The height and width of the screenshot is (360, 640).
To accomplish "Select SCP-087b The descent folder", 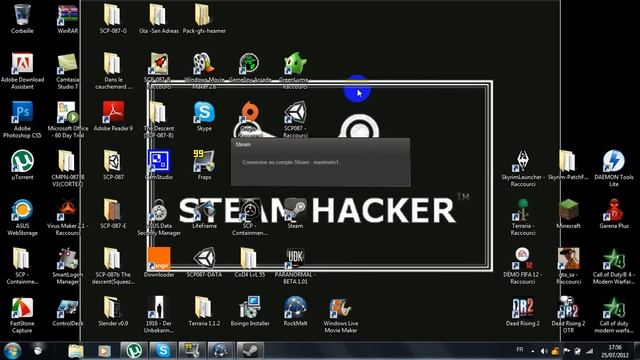I will [113, 266].
